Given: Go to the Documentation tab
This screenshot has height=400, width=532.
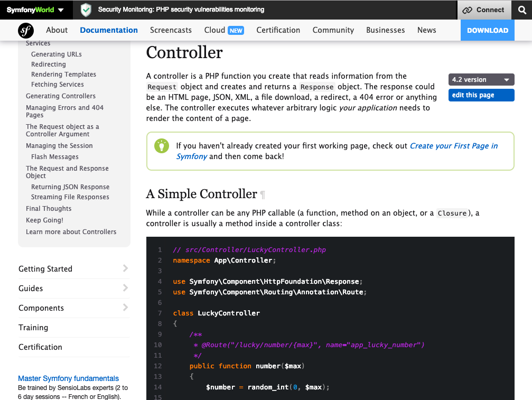Looking at the screenshot, I should point(109,30).
